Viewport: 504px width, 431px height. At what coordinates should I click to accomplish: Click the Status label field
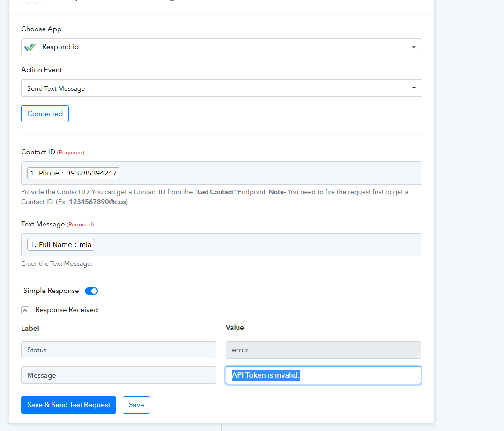coord(119,350)
